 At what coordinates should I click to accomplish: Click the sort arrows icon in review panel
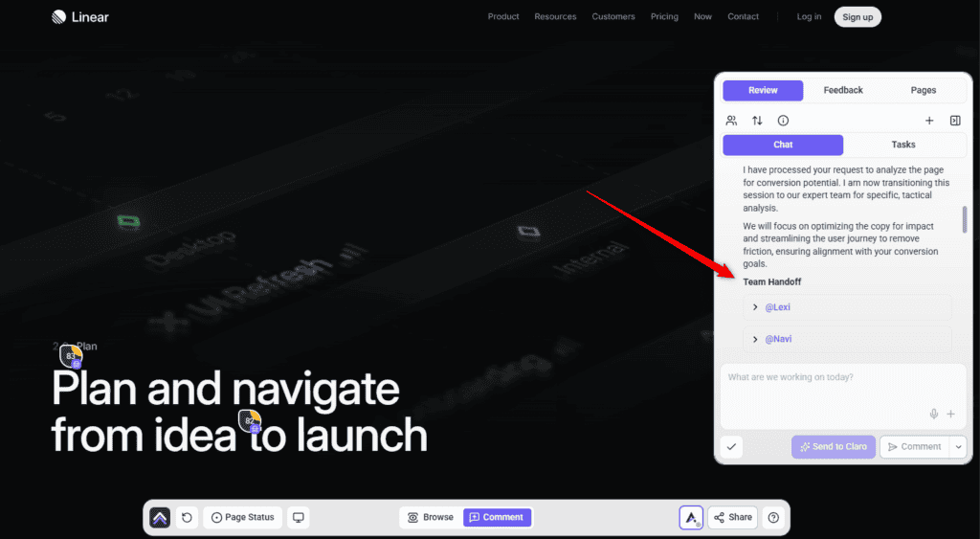(x=757, y=121)
